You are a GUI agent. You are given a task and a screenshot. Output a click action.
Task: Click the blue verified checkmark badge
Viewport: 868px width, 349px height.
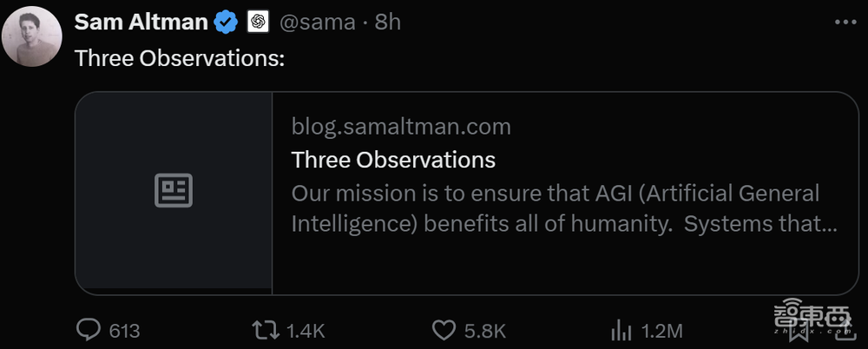tap(227, 23)
